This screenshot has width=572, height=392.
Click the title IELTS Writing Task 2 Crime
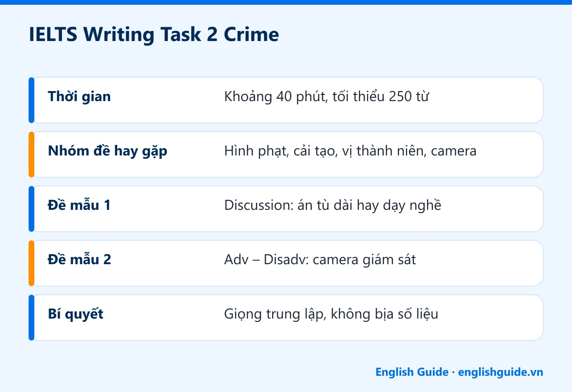[154, 35]
